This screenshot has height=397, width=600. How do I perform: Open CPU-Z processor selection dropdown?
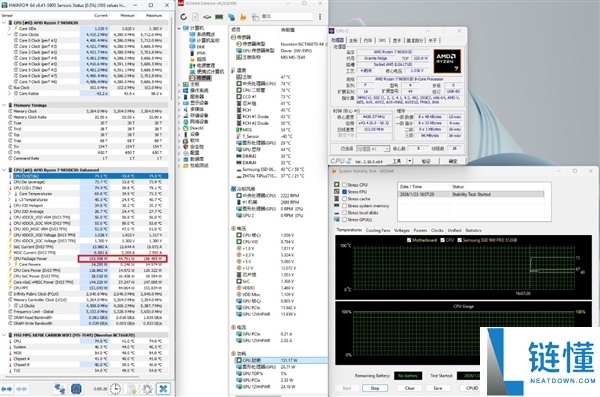(387, 149)
